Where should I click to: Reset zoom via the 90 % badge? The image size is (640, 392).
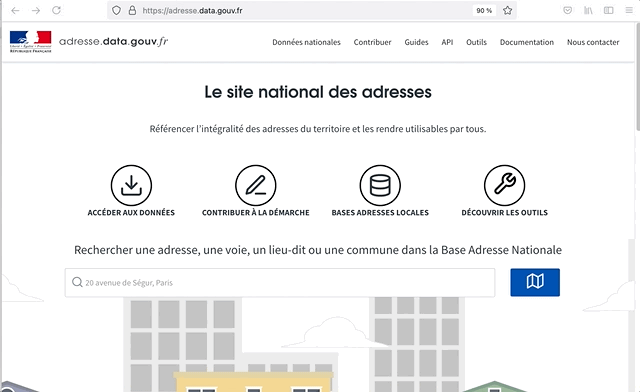point(484,10)
